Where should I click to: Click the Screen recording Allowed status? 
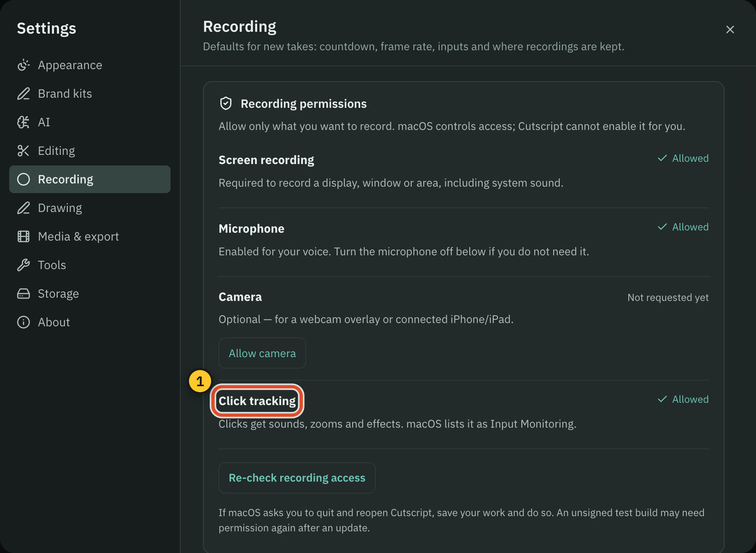pos(683,158)
